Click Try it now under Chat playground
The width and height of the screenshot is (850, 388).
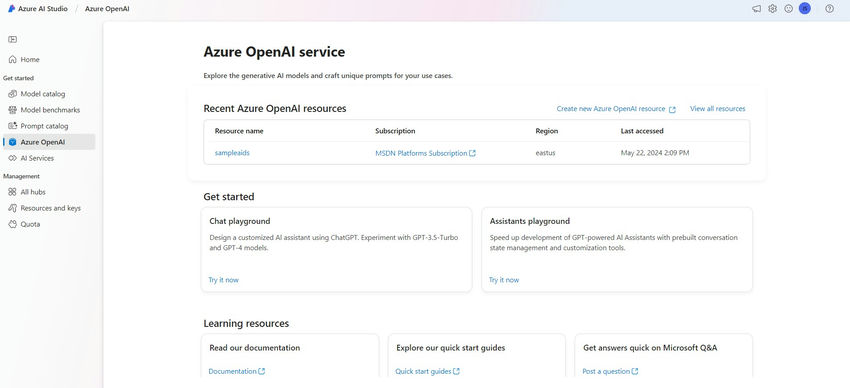point(223,280)
